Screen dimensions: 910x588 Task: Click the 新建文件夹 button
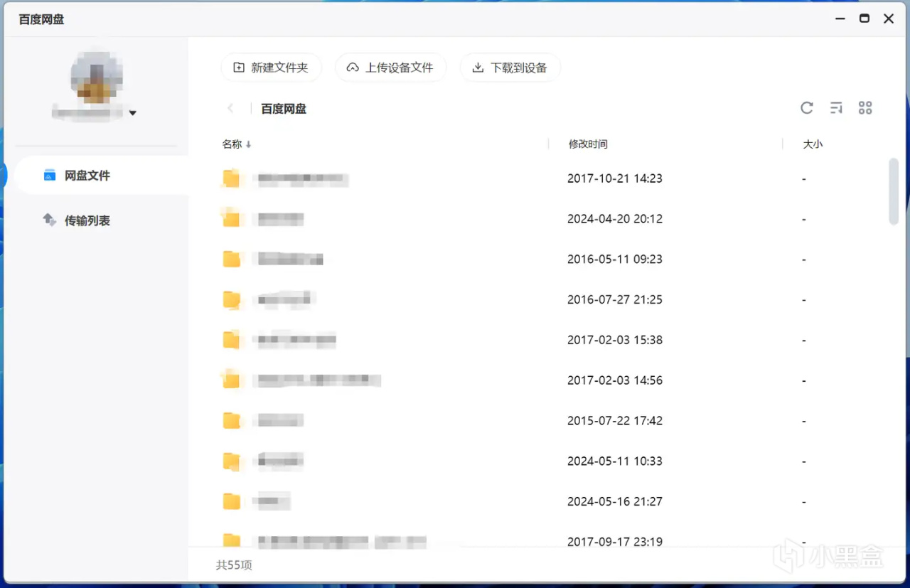tap(271, 68)
